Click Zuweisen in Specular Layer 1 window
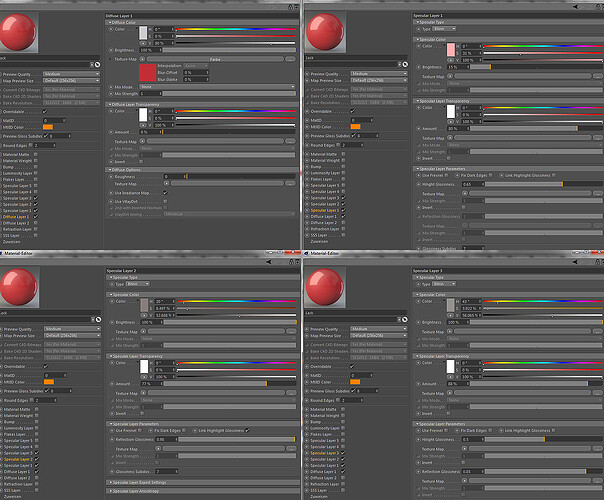This screenshot has height=500, width=604. (x=319, y=241)
